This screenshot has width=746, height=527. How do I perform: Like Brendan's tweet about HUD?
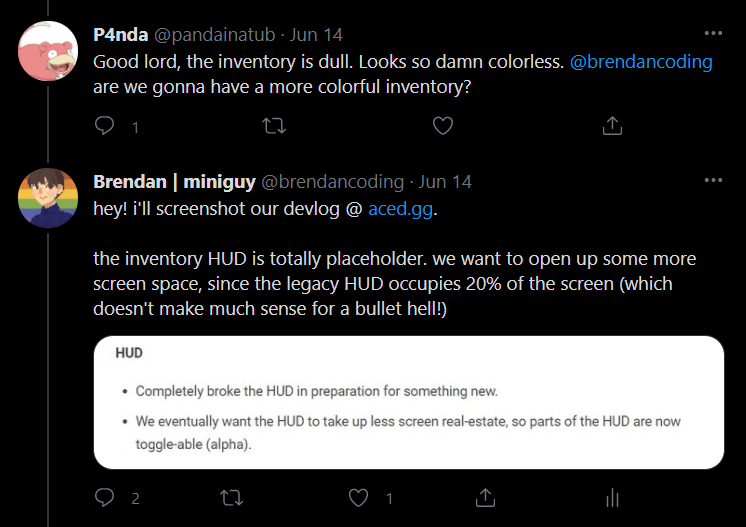tap(358, 497)
